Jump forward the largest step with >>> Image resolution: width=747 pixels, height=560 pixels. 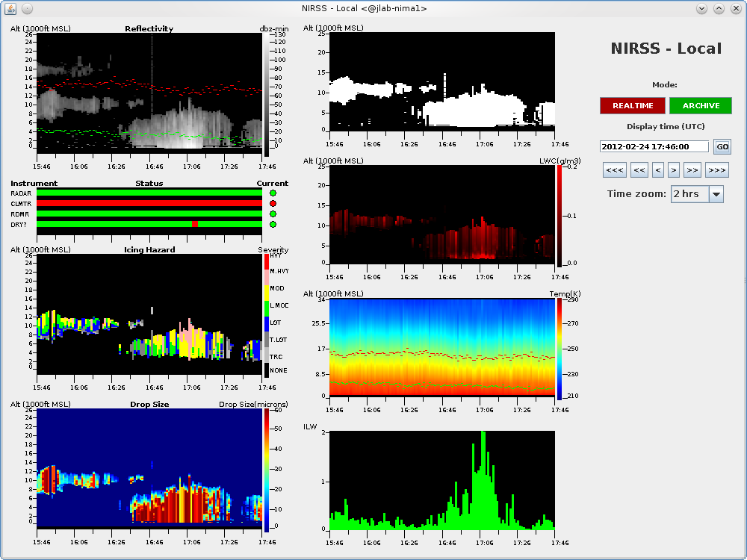(x=716, y=170)
